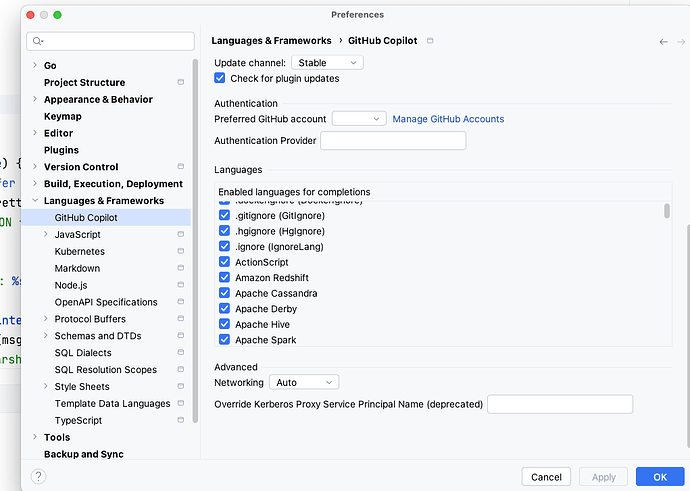Click project icon next to Schemas and DTDs
The image size is (690, 491).
tap(180, 335)
